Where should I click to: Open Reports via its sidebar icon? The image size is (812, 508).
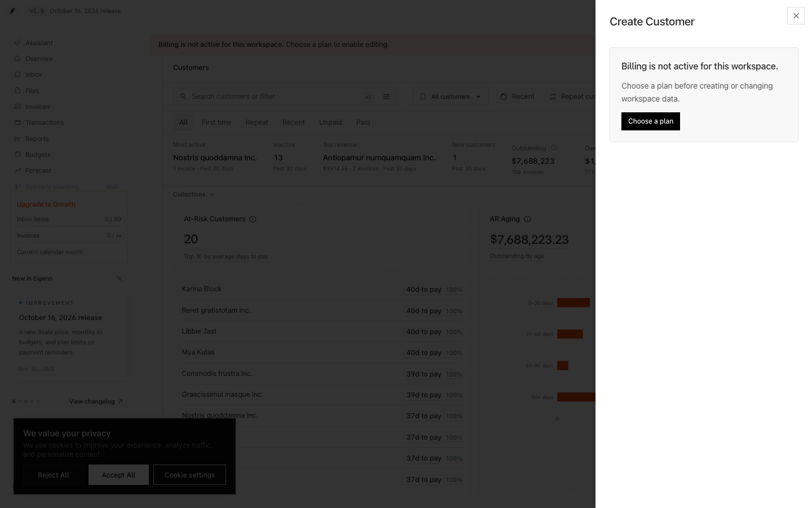coord(17,139)
